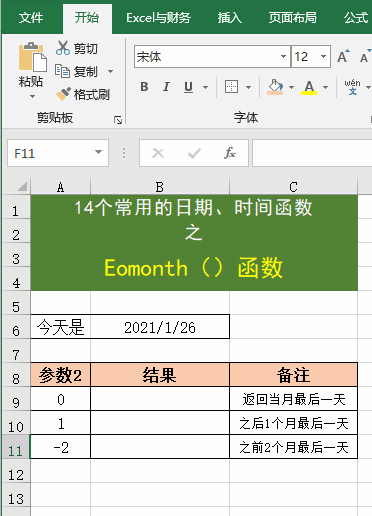Viewport: 372px width, 516px height.
Task: Expand font color palette arrow
Action: tap(325, 87)
